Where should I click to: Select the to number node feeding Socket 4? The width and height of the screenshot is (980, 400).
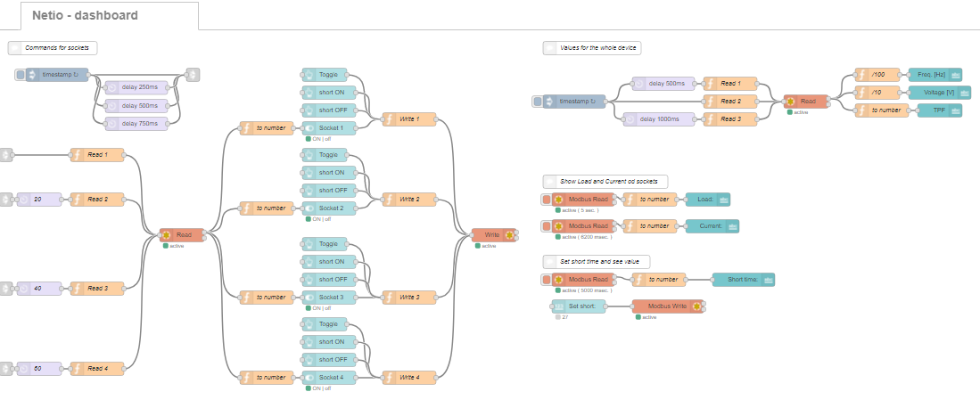[x=267, y=378]
